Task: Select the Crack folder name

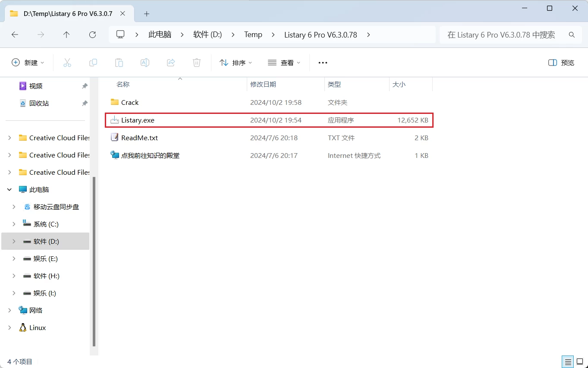Action: pyautogui.click(x=130, y=102)
